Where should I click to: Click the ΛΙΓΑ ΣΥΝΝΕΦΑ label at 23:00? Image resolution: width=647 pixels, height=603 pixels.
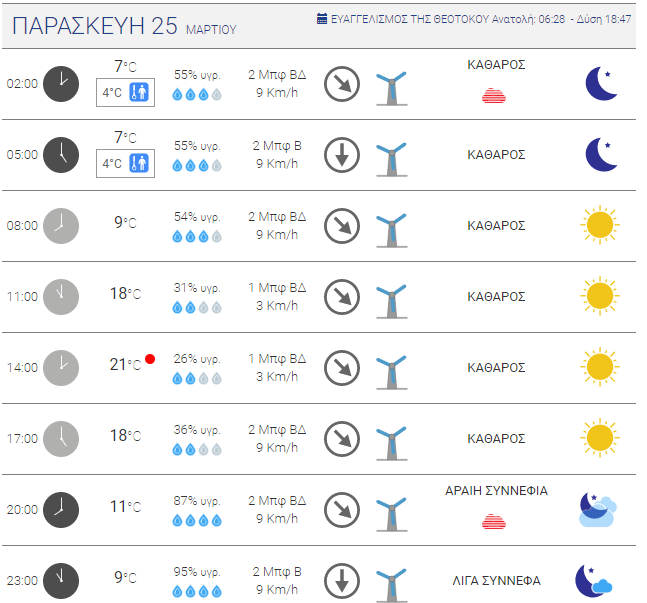pyautogui.click(x=496, y=581)
